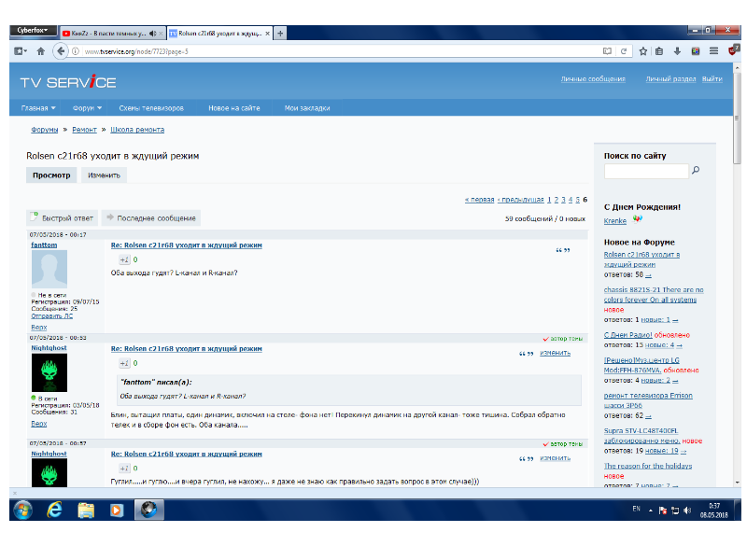
Task: Expand the Форум menu dropdown
Action: click(89, 108)
